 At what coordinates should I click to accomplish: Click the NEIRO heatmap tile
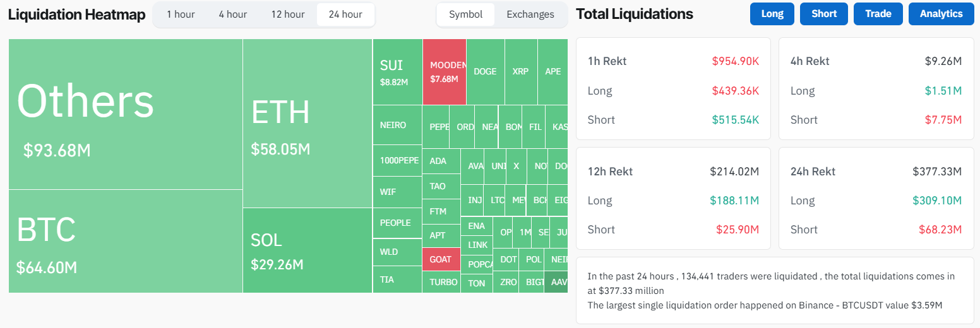pyautogui.click(x=397, y=125)
